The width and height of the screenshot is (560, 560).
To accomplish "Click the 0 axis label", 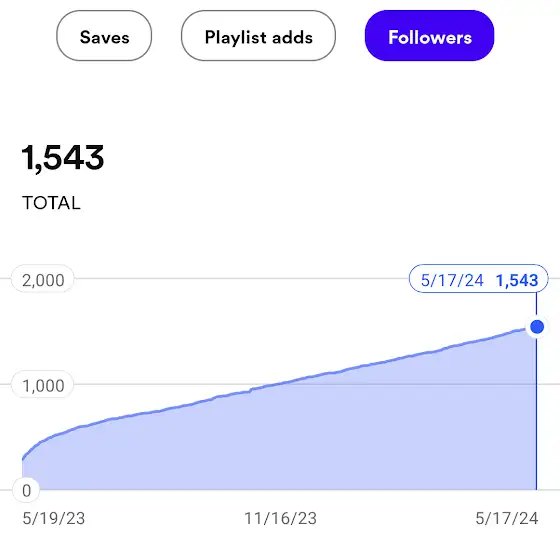I will click(26, 490).
